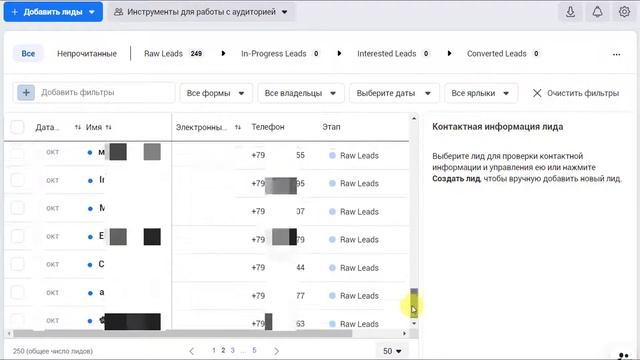Click the download leads icon
640x360 pixels.
(570, 12)
